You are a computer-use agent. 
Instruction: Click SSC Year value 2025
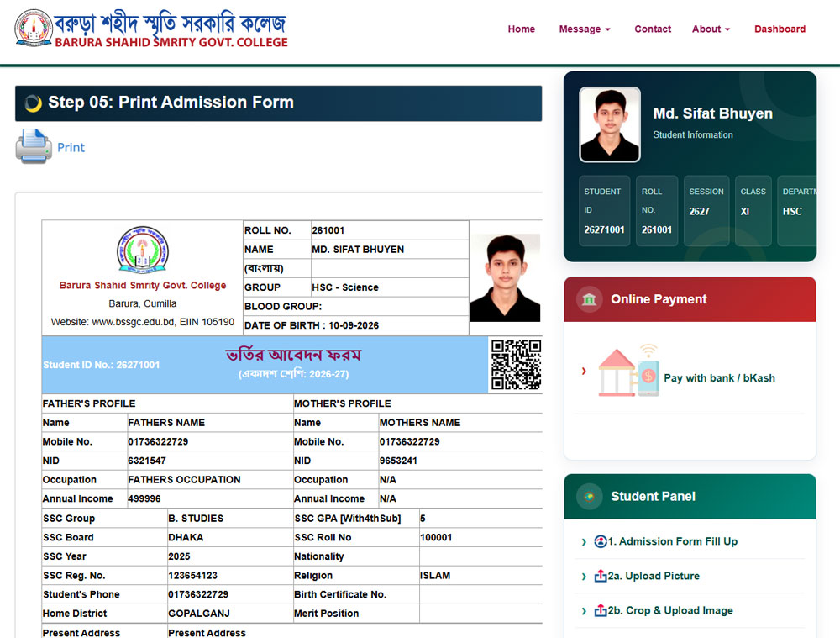click(x=179, y=556)
